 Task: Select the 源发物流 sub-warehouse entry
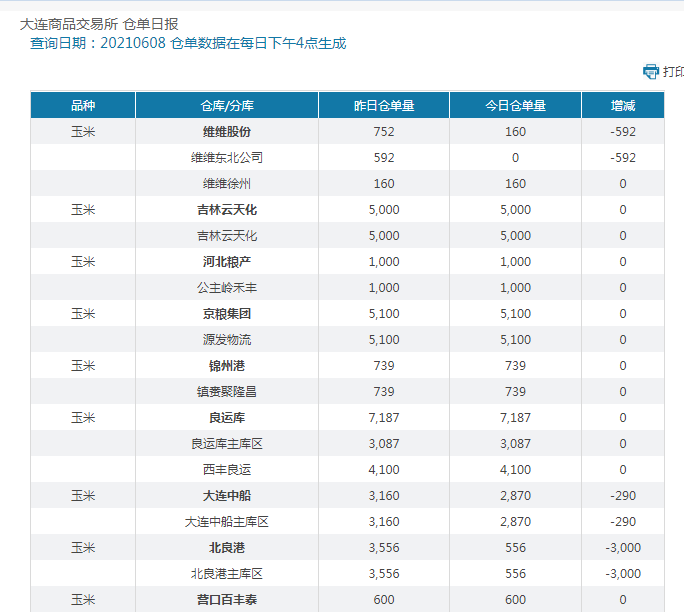227,339
